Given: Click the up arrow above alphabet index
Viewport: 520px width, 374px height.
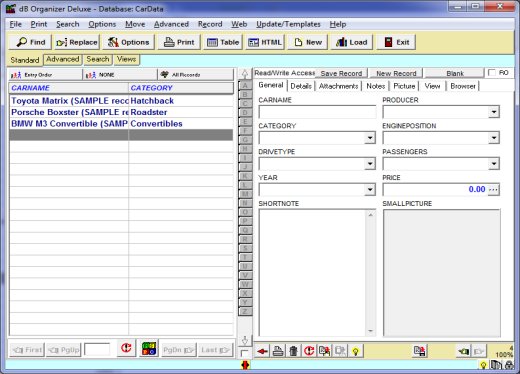Looking at the screenshot, I should (x=245, y=74).
